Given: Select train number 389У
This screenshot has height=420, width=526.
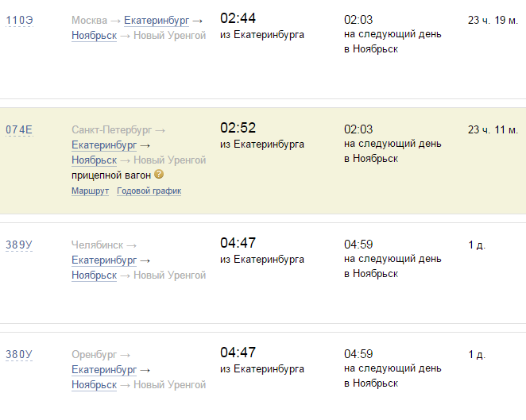Looking at the screenshot, I should [x=20, y=245].
